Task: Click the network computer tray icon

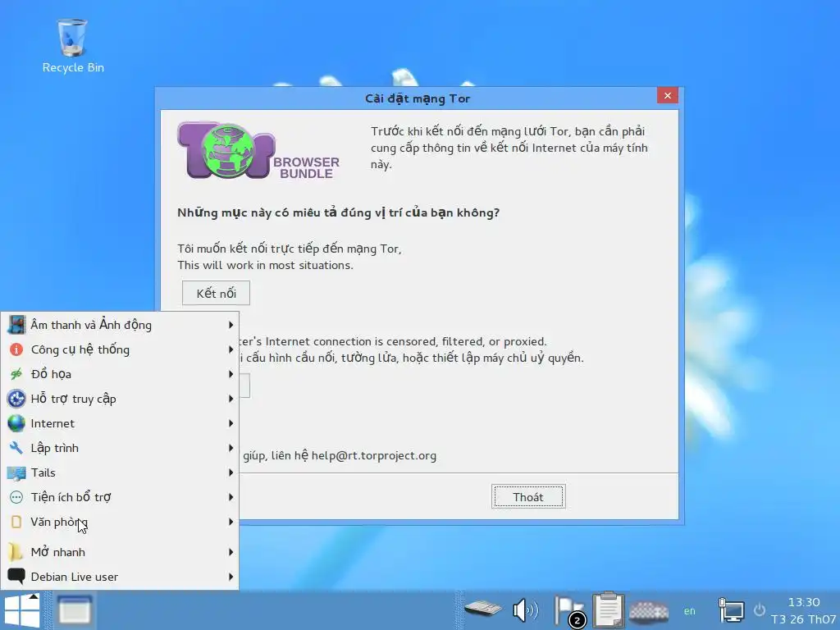Action: 731,610
